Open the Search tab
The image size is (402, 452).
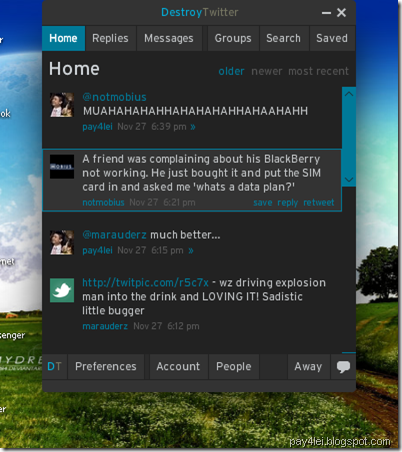click(284, 38)
